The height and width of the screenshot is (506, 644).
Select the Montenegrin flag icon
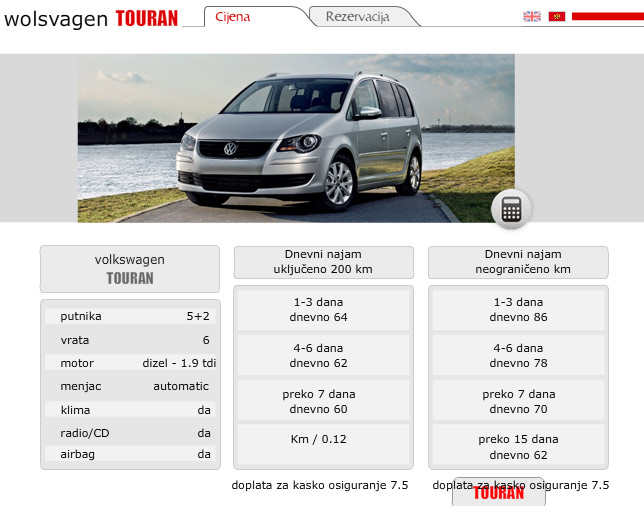[x=557, y=16]
